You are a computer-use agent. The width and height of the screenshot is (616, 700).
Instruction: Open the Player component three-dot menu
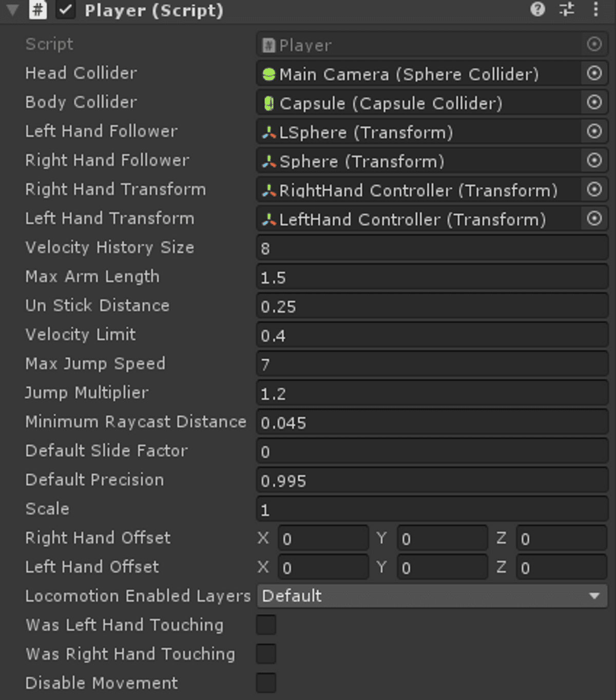(x=595, y=9)
